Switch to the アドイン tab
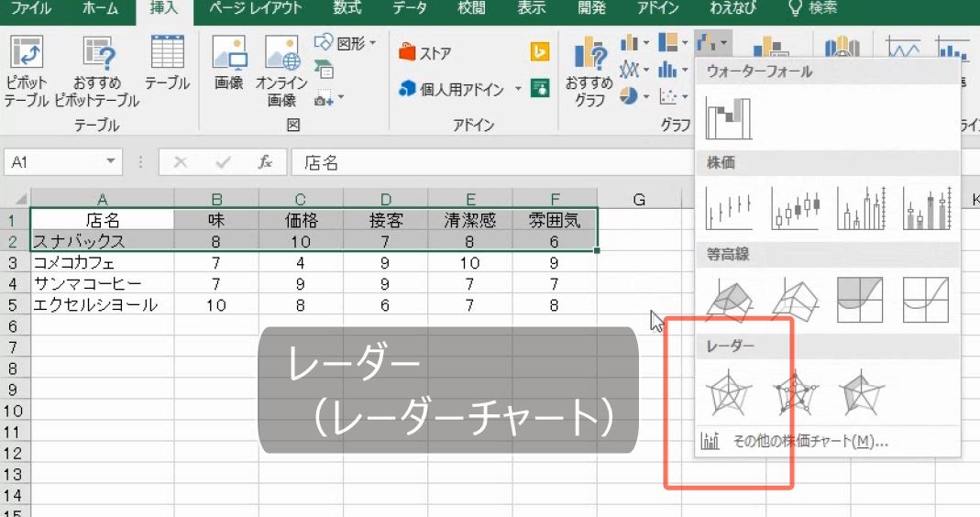Image resolution: width=980 pixels, height=517 pixels. click(658, 8)
